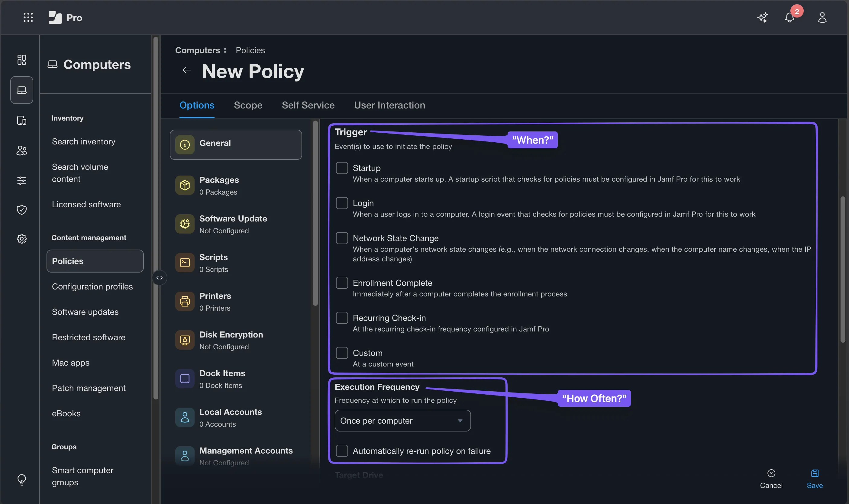Open the user account profile icon
The image size is (849, 504).
coord(822,17)
